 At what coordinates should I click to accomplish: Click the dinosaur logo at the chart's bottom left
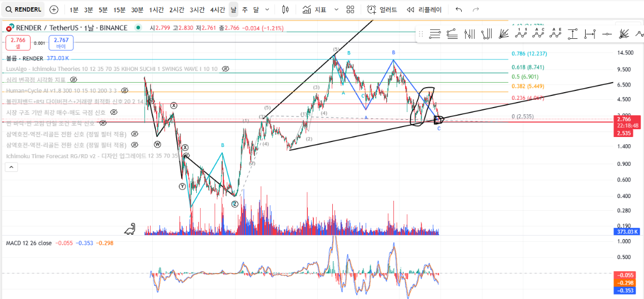[x=130, y=229]
